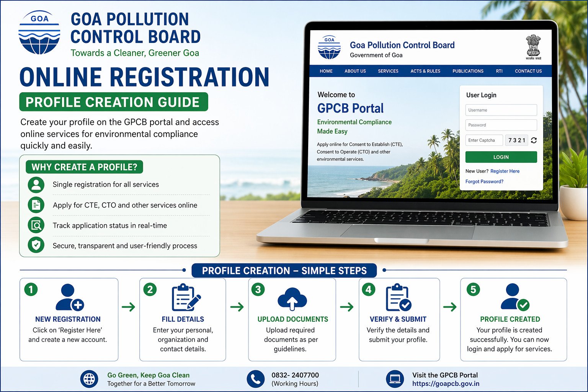
Task: Go to CONTACT US in navbar
Action: coord(528,71)
